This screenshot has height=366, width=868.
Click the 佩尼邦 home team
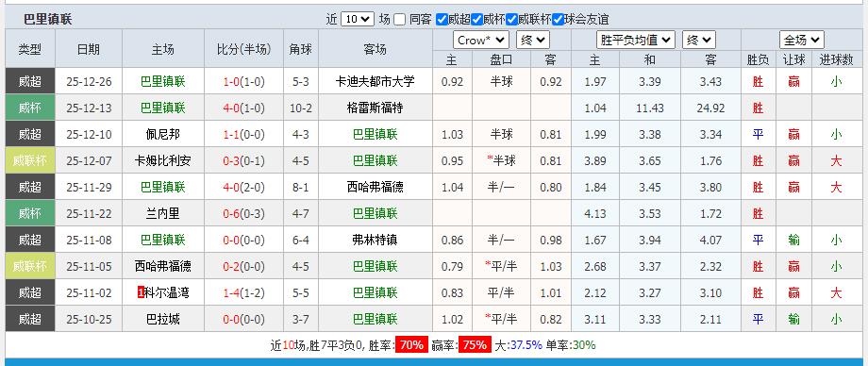pos(162,135)
